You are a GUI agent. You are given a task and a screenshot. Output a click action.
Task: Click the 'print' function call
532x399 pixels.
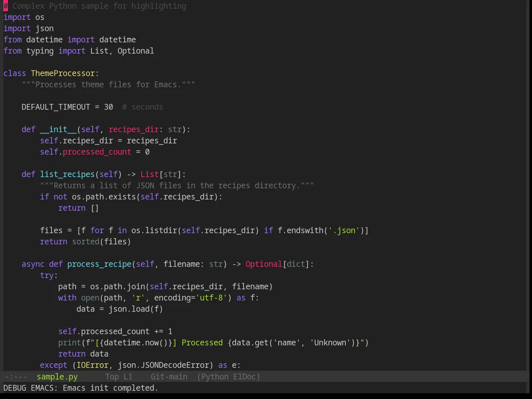click(69, 343)
